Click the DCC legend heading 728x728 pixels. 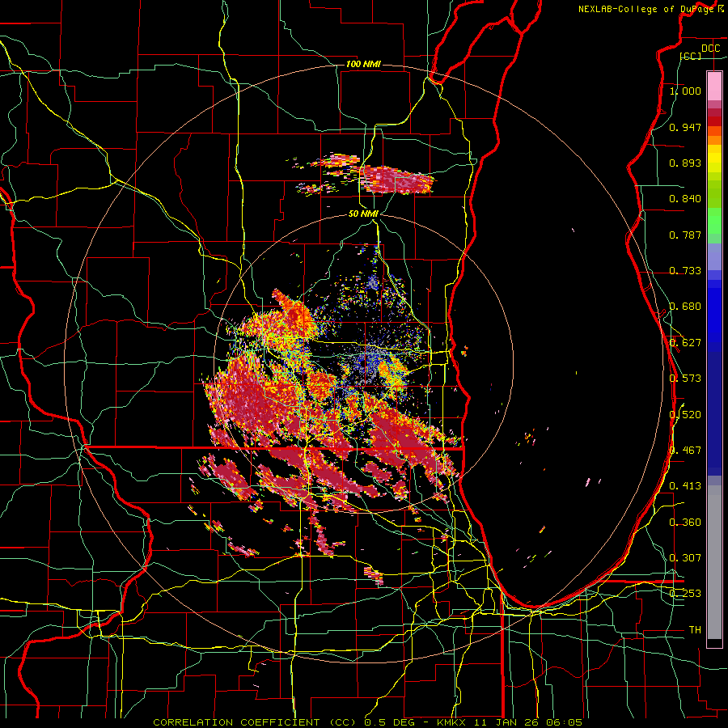coord(710,49)
